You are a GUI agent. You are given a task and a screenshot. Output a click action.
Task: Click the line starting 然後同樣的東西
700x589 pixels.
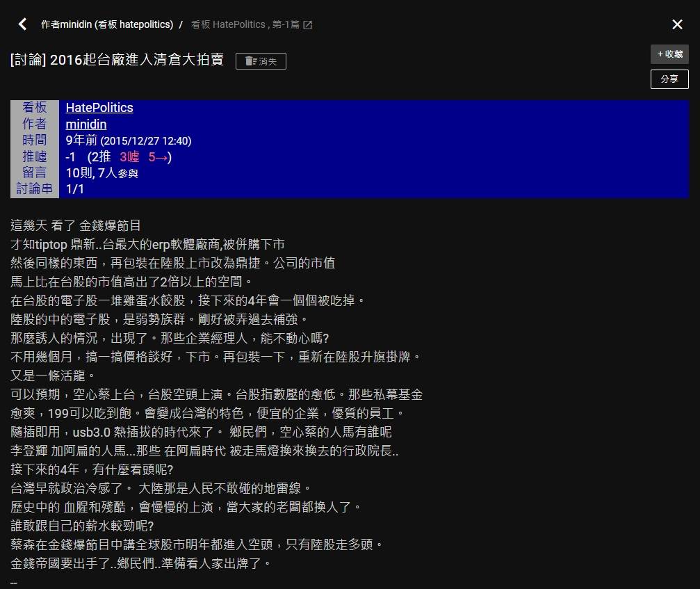coord(173,263)
